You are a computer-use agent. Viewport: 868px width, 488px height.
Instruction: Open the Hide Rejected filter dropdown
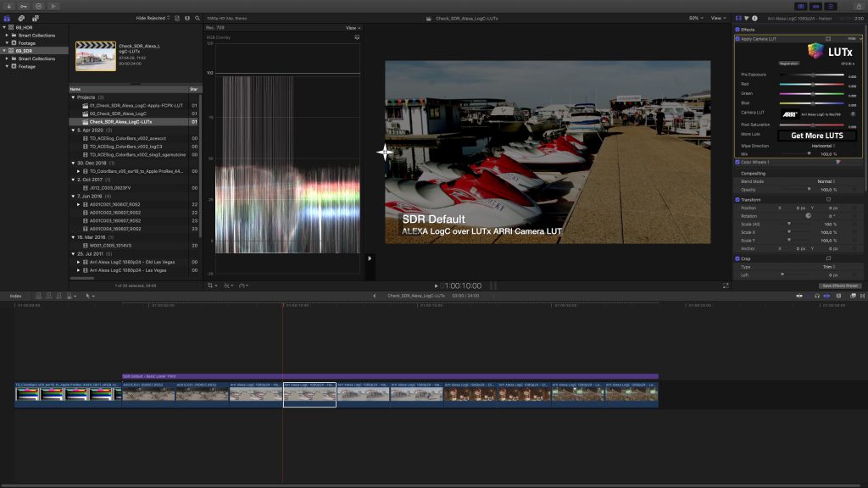point(153,19)
